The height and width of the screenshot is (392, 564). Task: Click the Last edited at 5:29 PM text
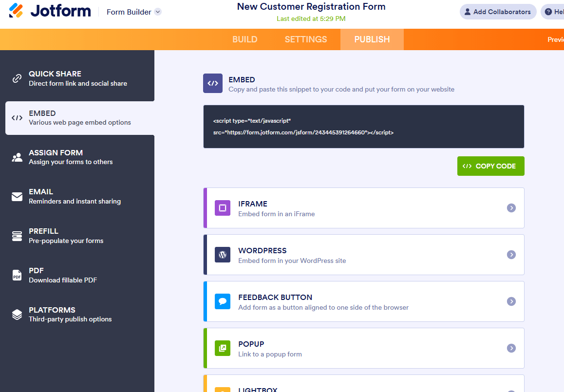point(311,19)
